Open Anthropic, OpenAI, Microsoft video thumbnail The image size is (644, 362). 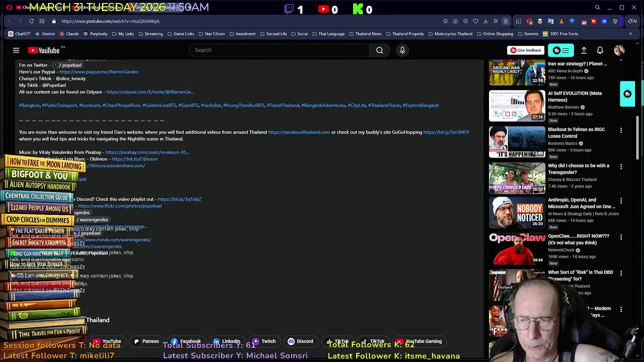517,212
